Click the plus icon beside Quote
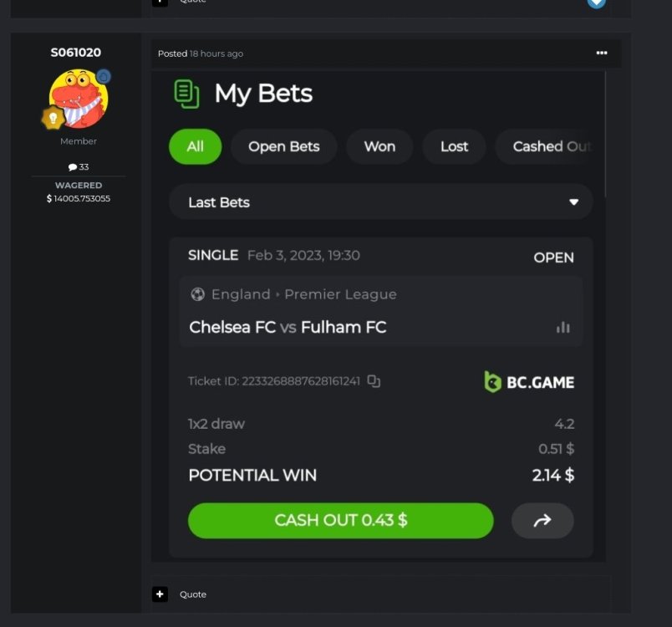The height and width of the screenshot is (627, 672). 160,594
